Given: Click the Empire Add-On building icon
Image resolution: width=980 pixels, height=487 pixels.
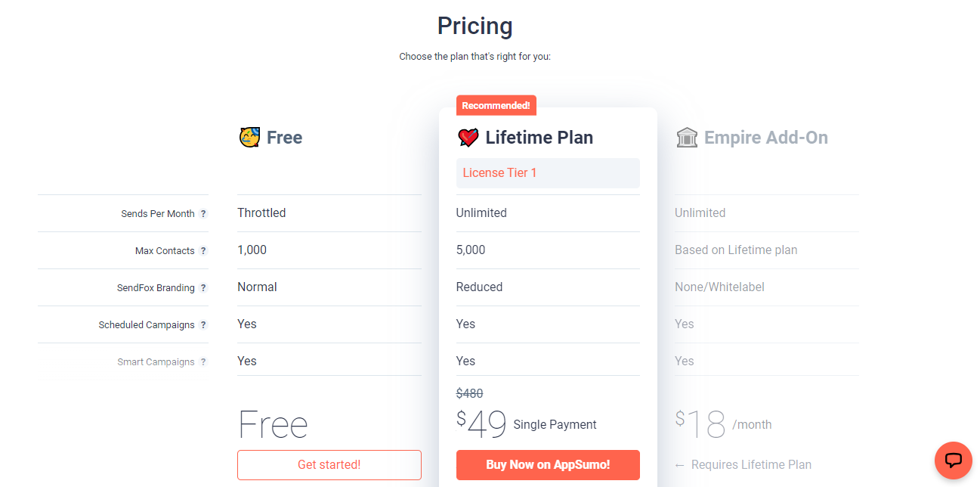Looking at the screenshot, I should tap(687, 138).
